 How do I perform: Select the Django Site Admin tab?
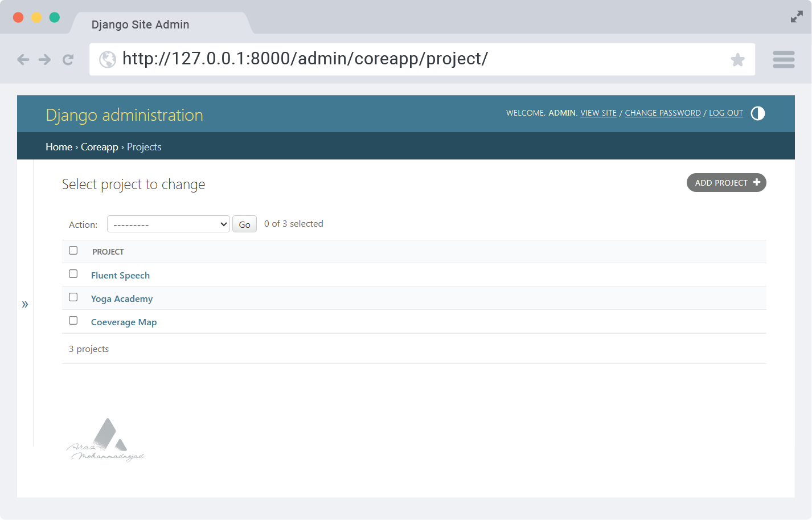point(141,24)
